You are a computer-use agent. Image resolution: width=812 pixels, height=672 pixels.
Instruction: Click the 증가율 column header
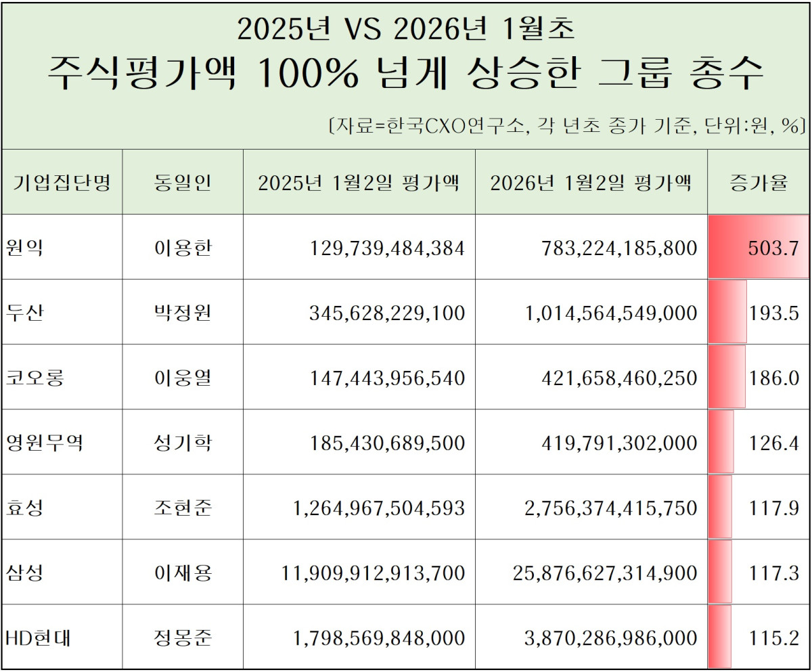point(757,181)
